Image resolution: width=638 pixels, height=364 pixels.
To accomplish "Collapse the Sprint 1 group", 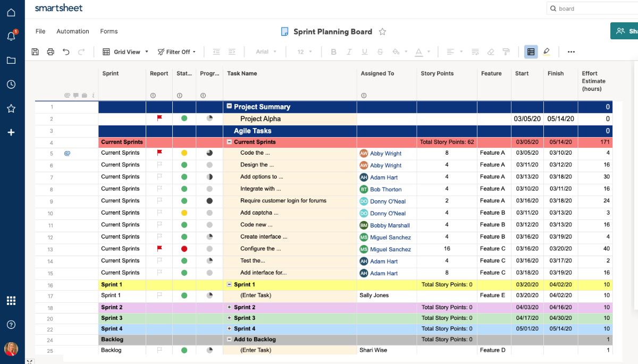I will pyautogui.click(x=230, y=284).
